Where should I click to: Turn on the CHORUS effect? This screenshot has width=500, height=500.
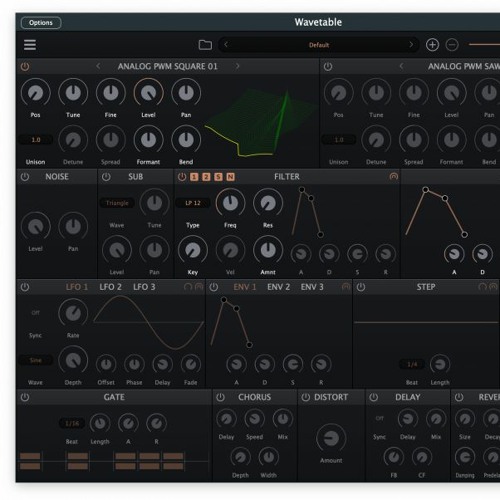[x=220, y=397]
